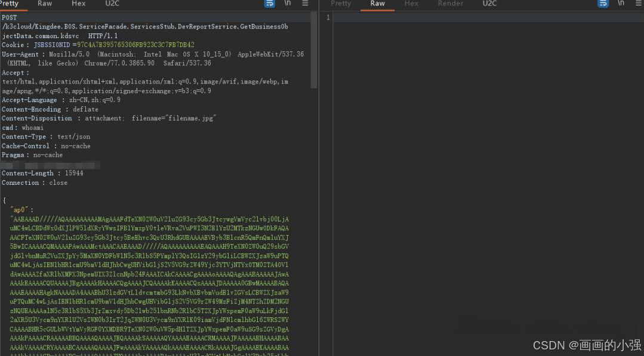Toggle show non-printable \n in request panel

(x=288, y=4)
